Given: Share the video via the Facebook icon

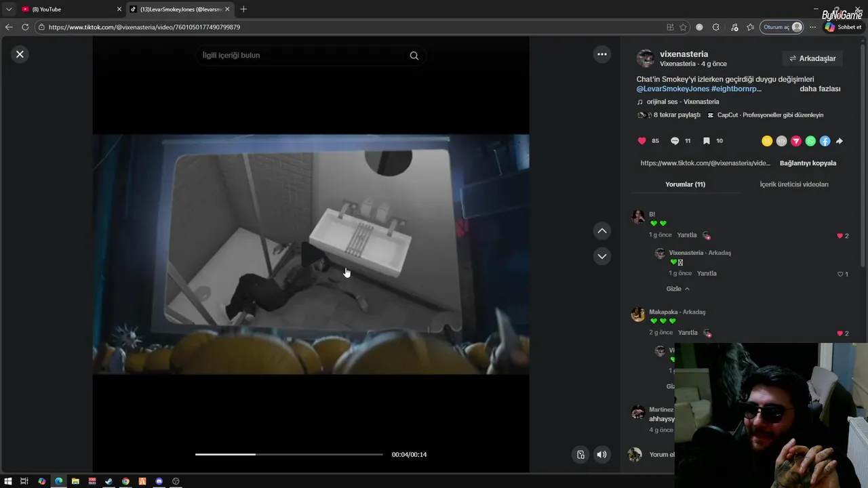Looking at the screenshot, I should click(x=825, y=141).
